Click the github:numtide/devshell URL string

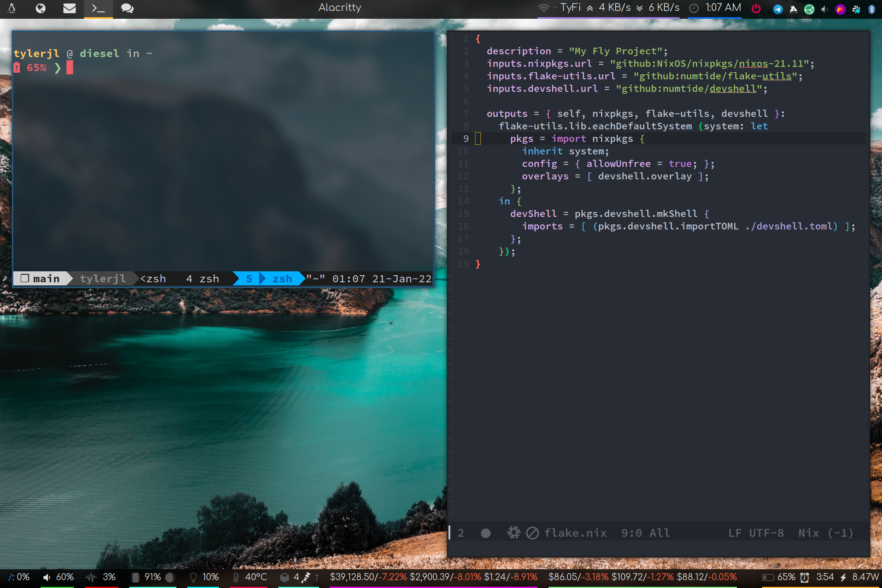point(688,89)
